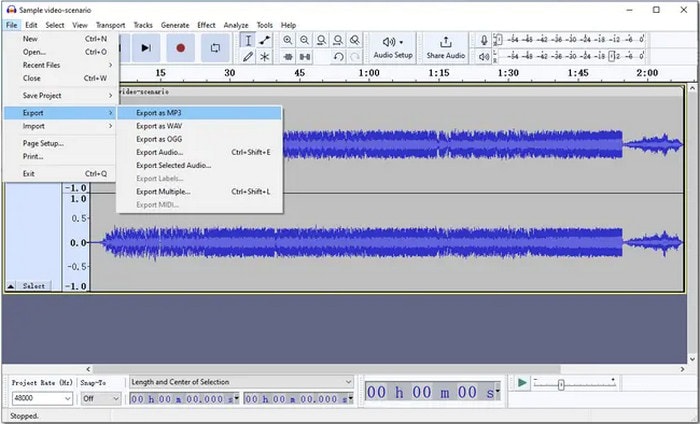
Task: Click Fit Selection to Width icon
Action: tap(321, 40)
